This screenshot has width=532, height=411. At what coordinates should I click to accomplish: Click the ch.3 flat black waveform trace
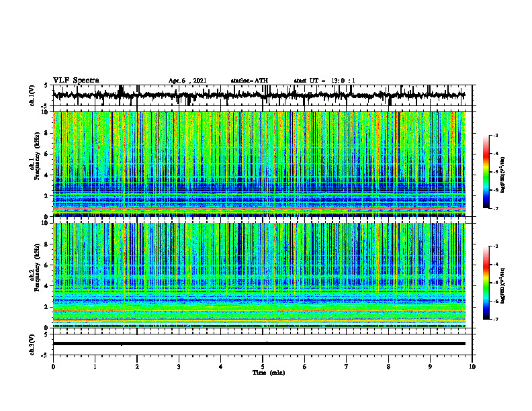(259, 344)
